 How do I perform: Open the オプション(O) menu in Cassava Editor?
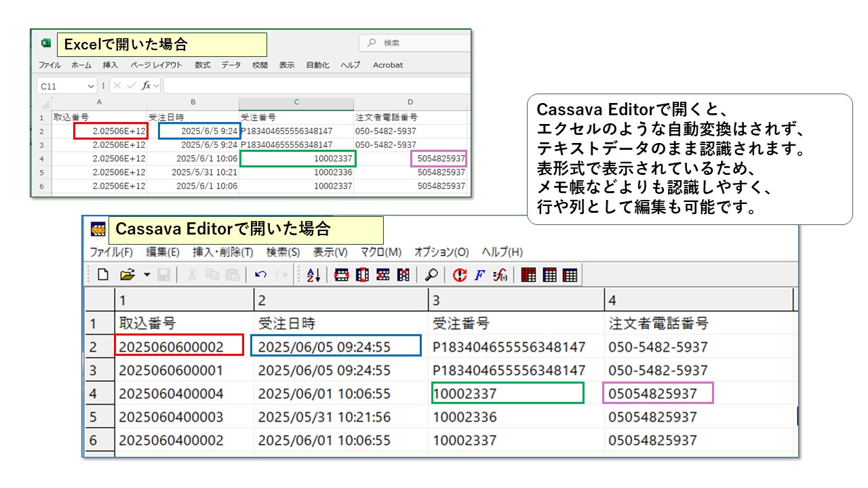[x=441, y=252]
